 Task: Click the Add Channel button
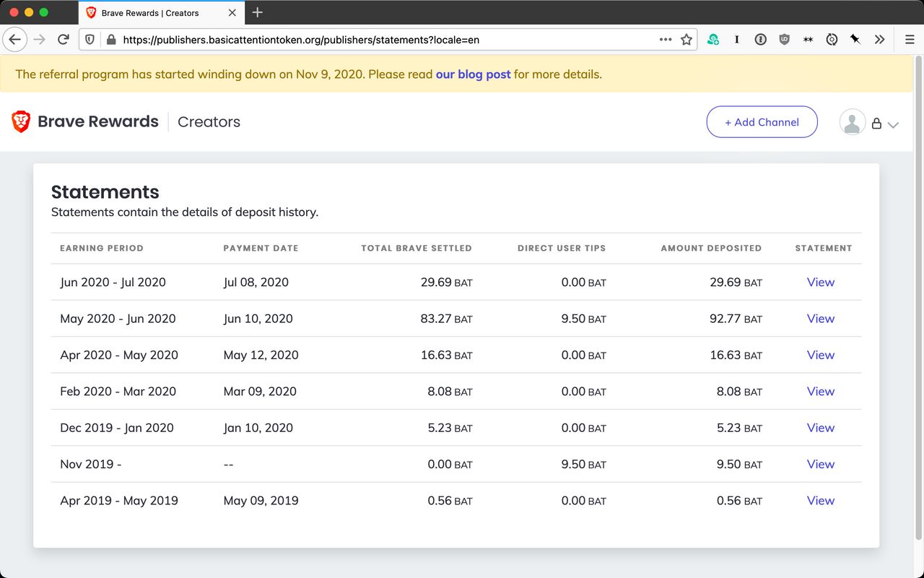[762, 122]
